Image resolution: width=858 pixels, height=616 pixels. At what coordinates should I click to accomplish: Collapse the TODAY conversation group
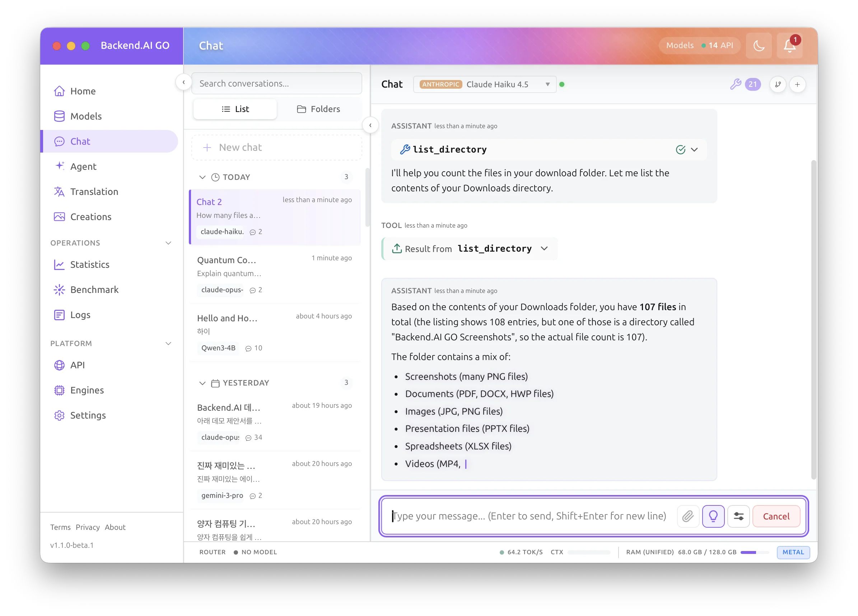click(202, 177)
